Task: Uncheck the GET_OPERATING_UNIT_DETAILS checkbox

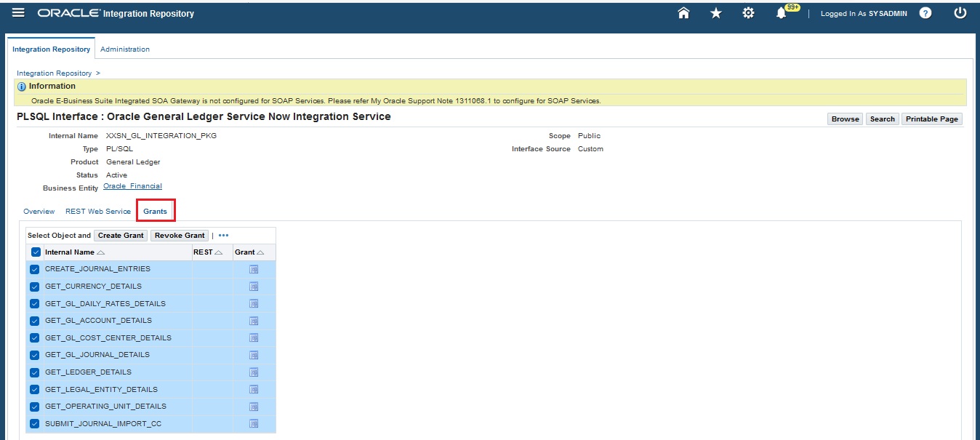Action: pyautogui.click(x=34, y=407)
